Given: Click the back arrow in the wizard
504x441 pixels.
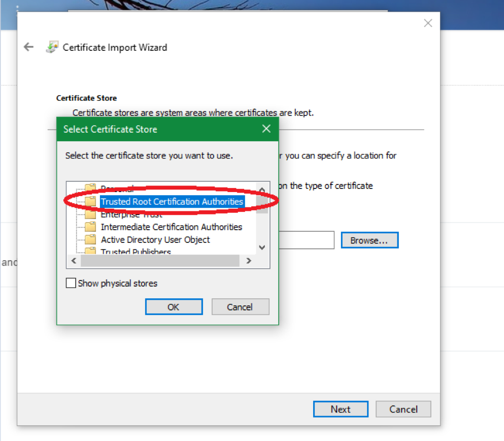Looking at the screenshot, I should coord(28,47).
